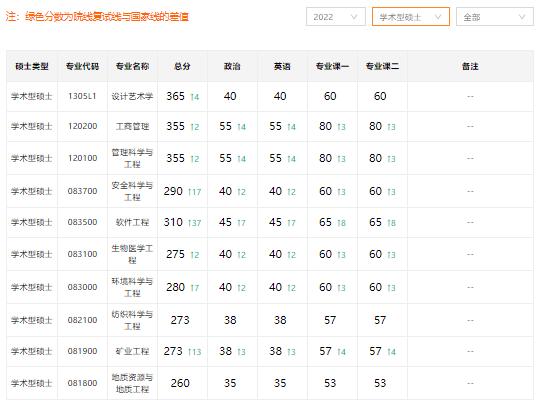Click the green up-arrow next to 365
The height and width of the screenshot is (403, 538).
coord(192,97)
